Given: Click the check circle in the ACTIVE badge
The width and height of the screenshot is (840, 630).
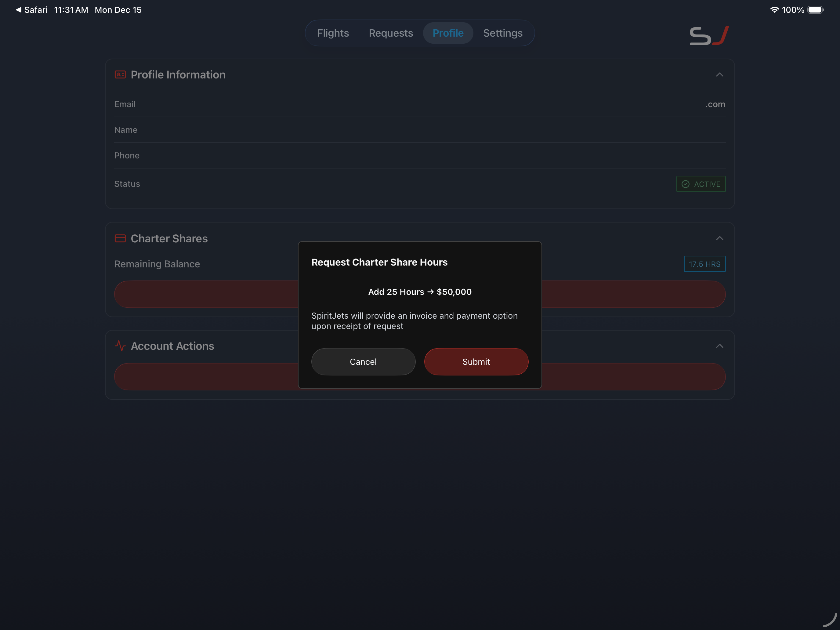Looking at the screenshot, I should [x=686, y=184].
